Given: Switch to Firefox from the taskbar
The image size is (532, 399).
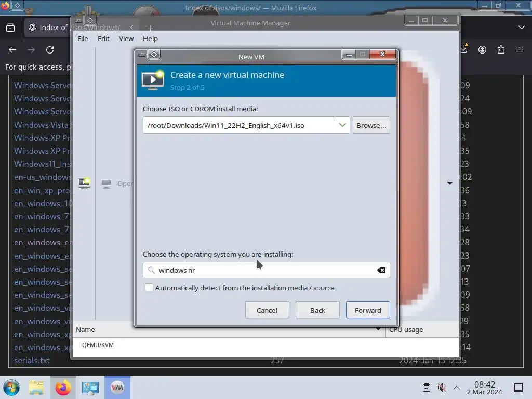Looking at the screenshot, I should pos(63,388).
